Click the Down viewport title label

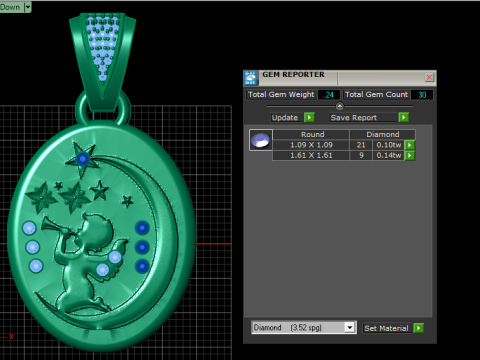[x=10, y=7]
